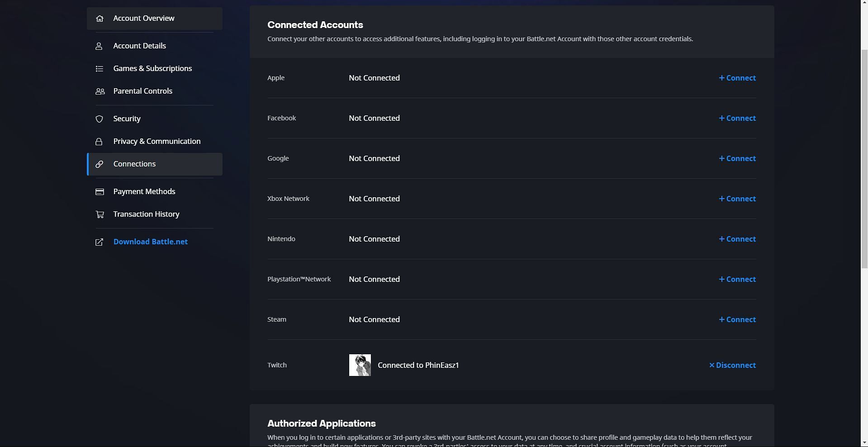Click the Twitch profile avatar thumbnail
This screenshot has width=868, height=447.
point(360,365)
